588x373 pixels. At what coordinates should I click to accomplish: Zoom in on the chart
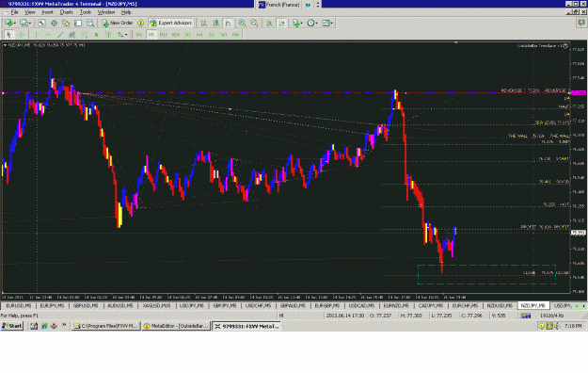pos(242,23)
